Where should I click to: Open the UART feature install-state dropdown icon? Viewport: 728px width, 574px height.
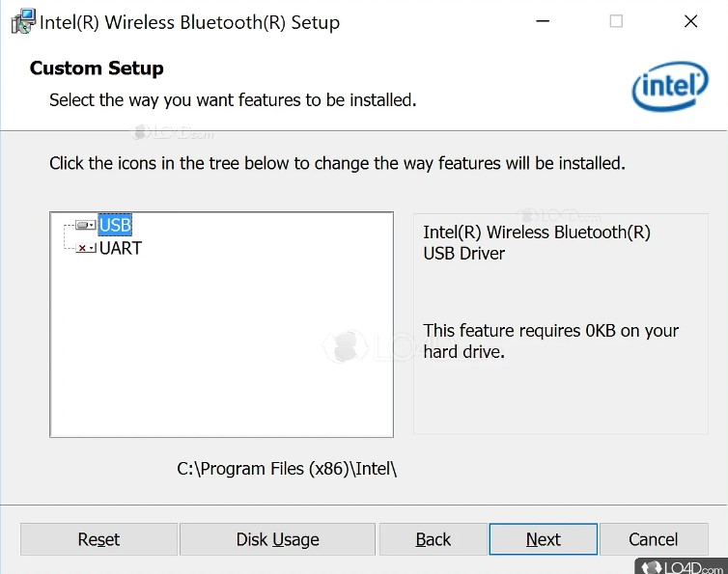point(85,248)
